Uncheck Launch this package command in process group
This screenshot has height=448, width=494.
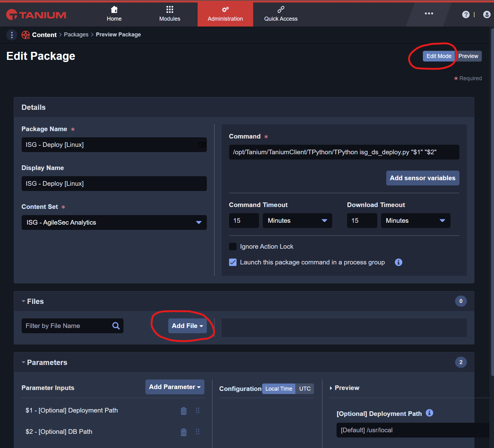tap(233, 262)
